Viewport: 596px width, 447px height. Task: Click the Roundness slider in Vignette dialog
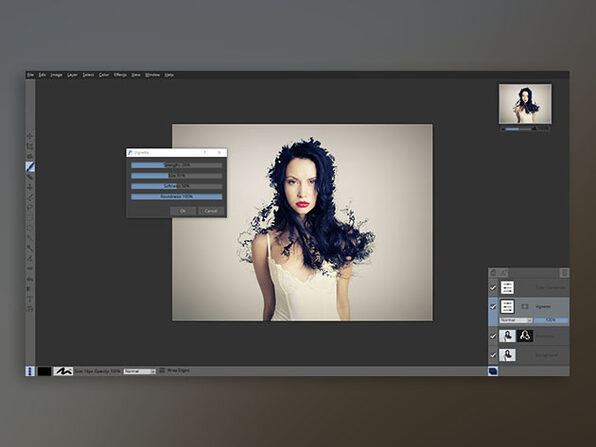pyautogui.click(x=177, y=197)
